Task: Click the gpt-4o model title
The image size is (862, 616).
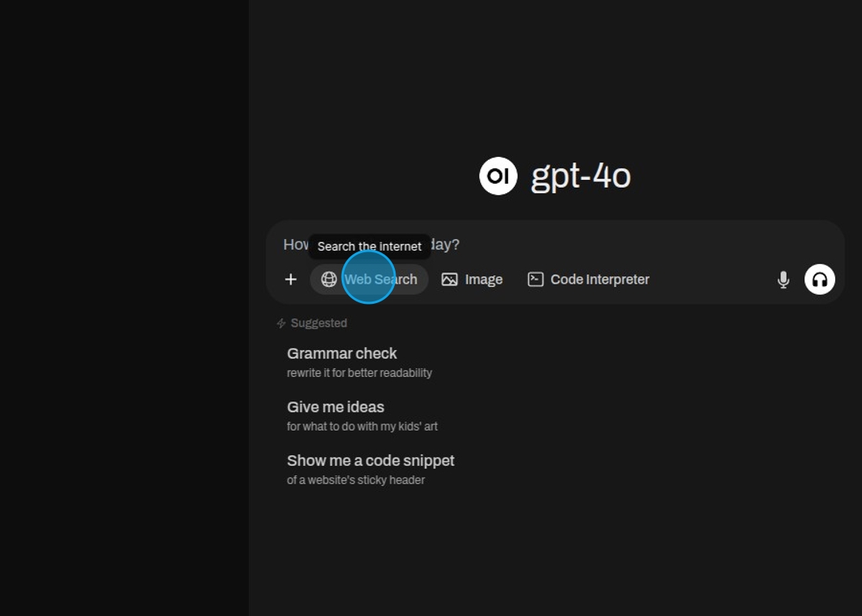Action: click(x=580, y=176)
